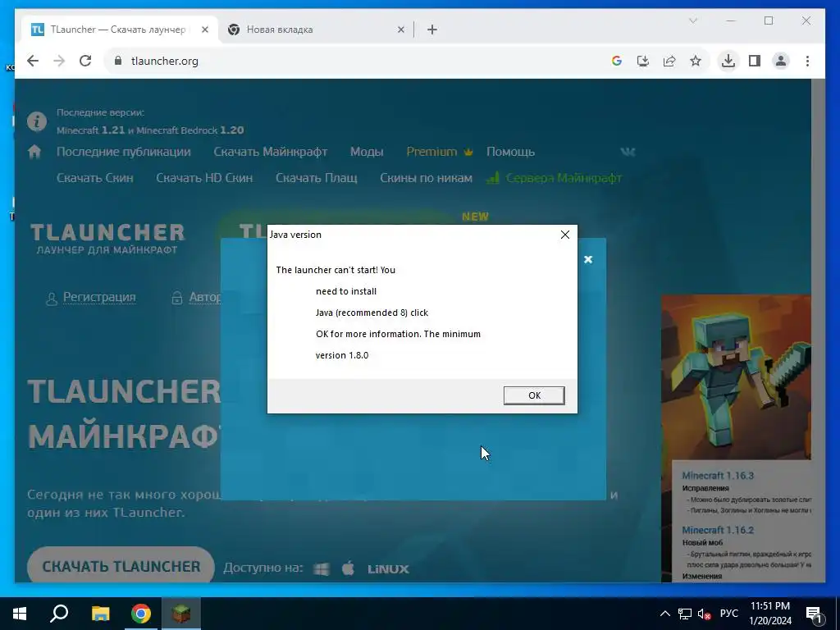Click Регистрация link
Viewport: 840px width, 630px height.
(99, 297)
